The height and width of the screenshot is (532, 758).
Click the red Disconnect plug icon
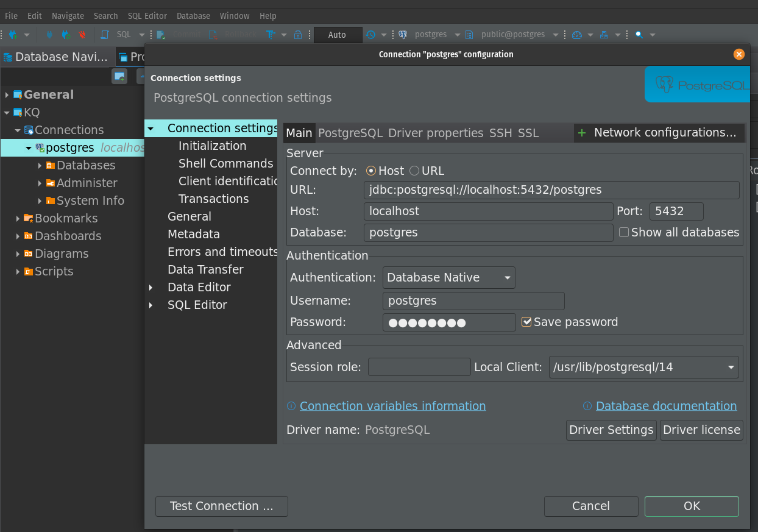pyautogui.click(x=82, y=35)
